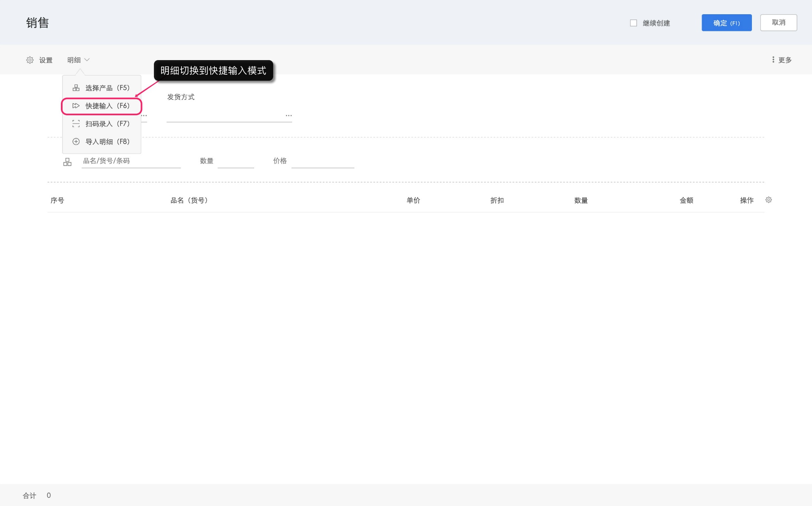Click the settings gear icon in toolbar
The image size is (812, 506).
pyautogui.click(x=30, y=60)
